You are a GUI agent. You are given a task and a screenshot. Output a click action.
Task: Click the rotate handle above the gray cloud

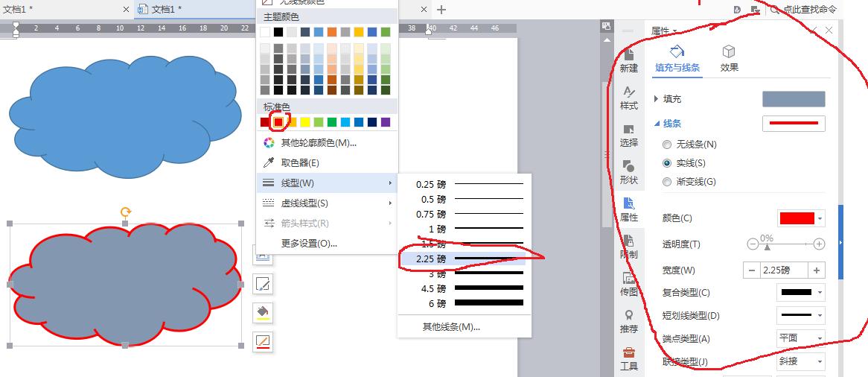[126, 212]
